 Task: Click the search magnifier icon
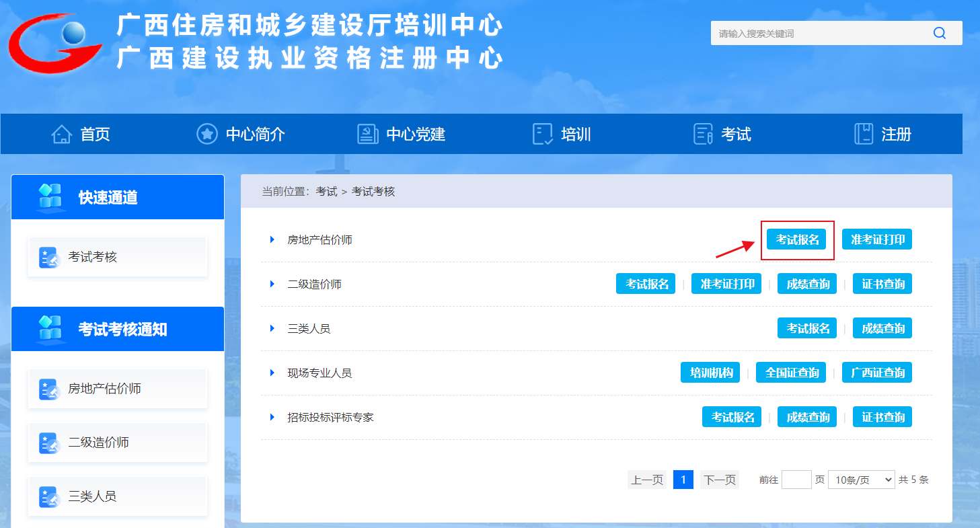[940, 32]
